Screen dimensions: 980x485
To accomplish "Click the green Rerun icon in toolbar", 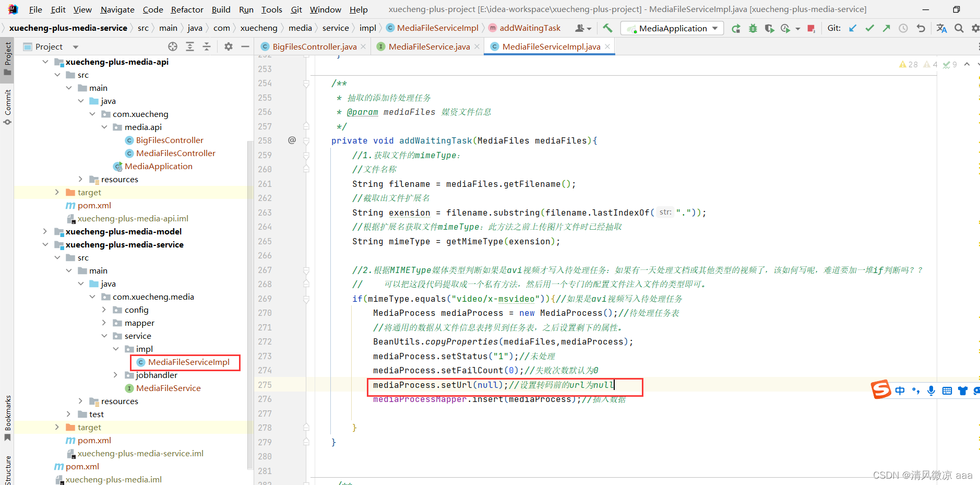I will point(736,28).
